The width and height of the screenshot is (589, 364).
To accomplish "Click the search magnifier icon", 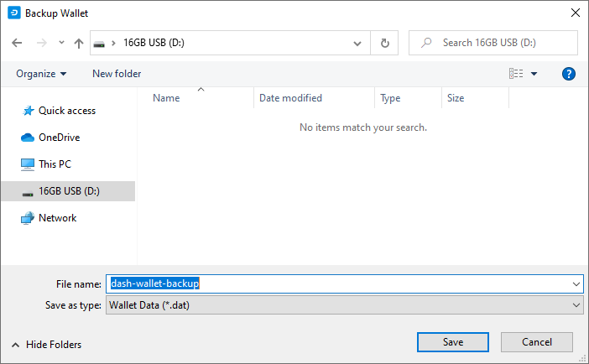I will coord(427,43).
